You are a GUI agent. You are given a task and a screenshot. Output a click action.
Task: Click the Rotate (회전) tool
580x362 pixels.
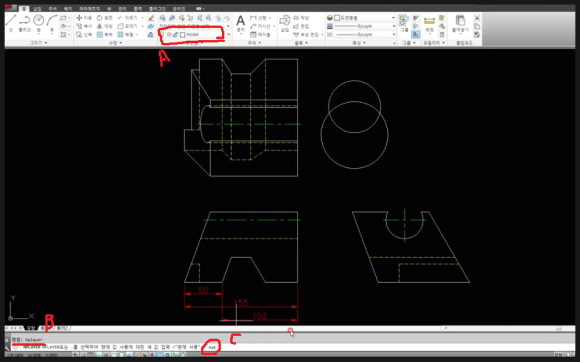click(x=104, y=18)
